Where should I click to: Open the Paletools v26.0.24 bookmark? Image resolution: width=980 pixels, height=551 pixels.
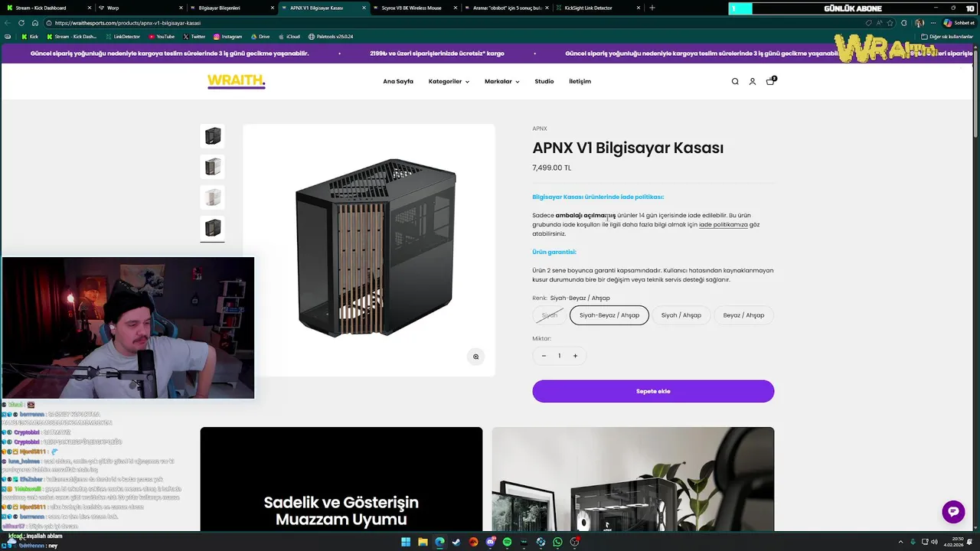(x=331, y=37)
